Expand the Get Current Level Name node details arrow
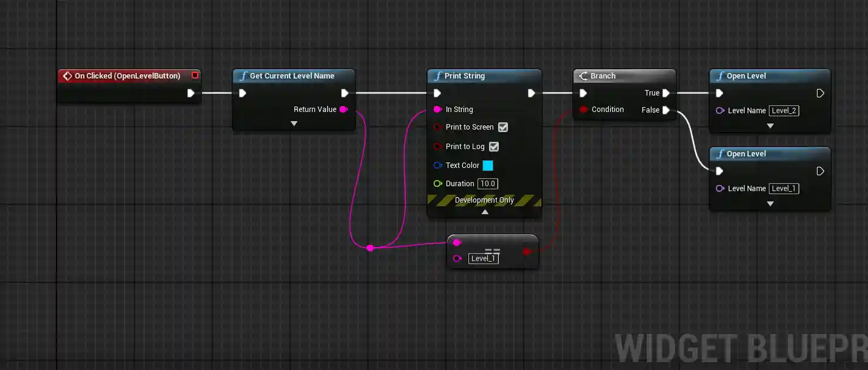The width and height of the screenshot is (868, 370). [294, 123]
